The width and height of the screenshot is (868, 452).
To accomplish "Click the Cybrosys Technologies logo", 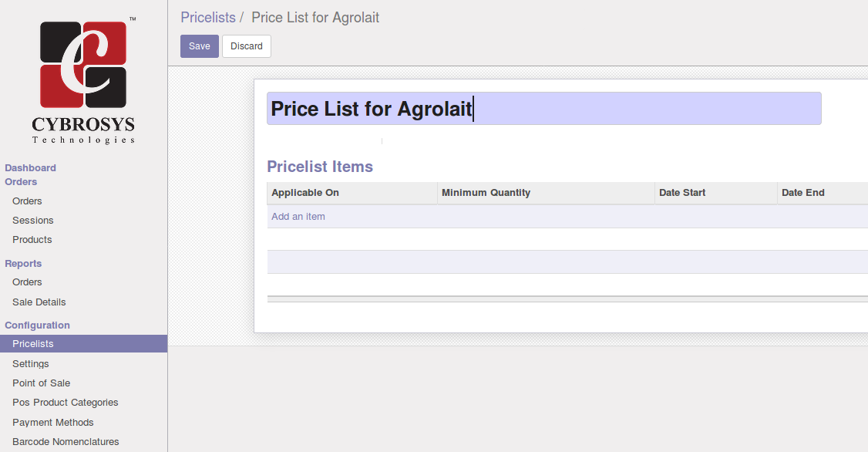I will (x=83, y=80).
